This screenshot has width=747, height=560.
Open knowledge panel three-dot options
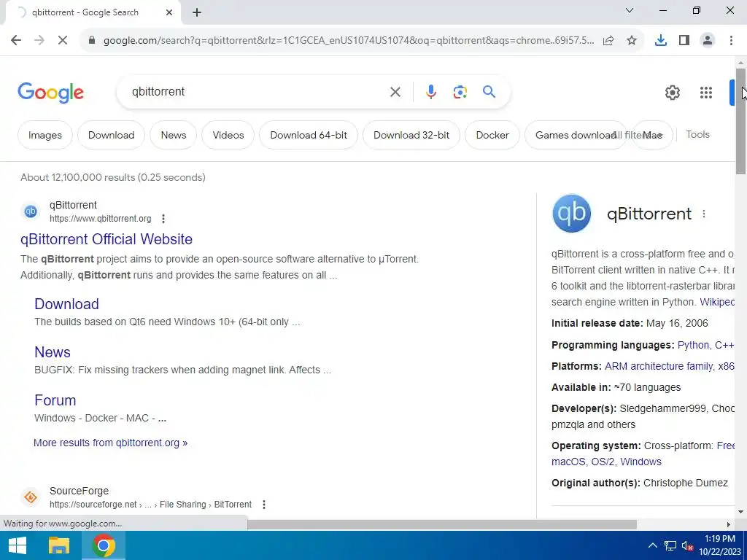(704, 214)
